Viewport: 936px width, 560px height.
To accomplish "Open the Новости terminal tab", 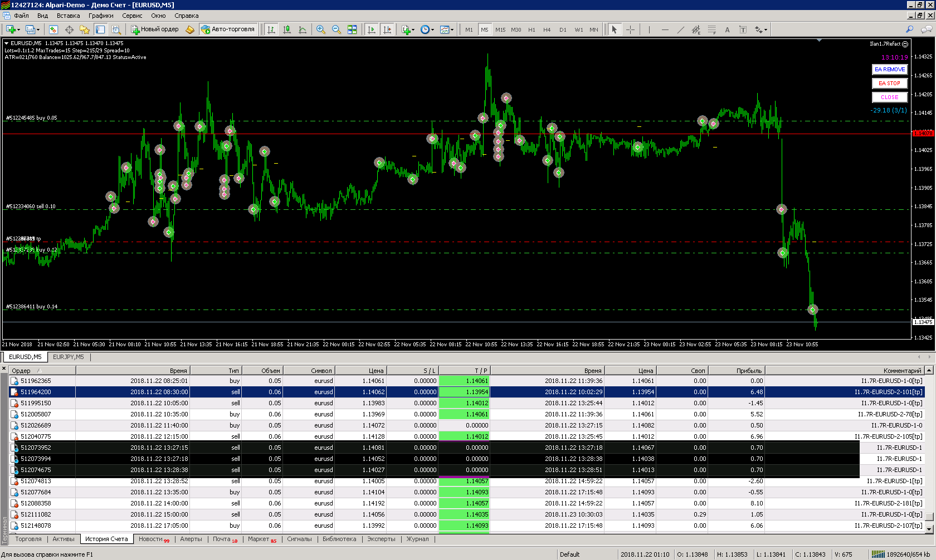I will [154, 539].
